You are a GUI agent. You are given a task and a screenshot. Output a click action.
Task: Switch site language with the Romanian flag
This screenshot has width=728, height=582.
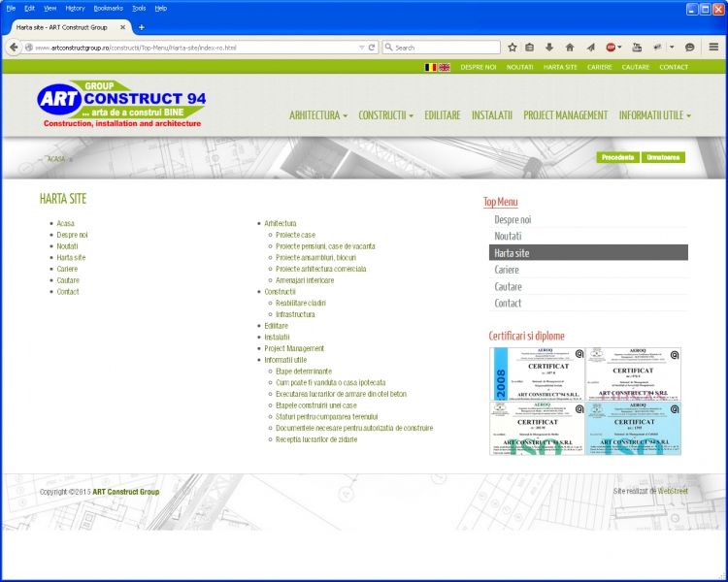(430, 67)
